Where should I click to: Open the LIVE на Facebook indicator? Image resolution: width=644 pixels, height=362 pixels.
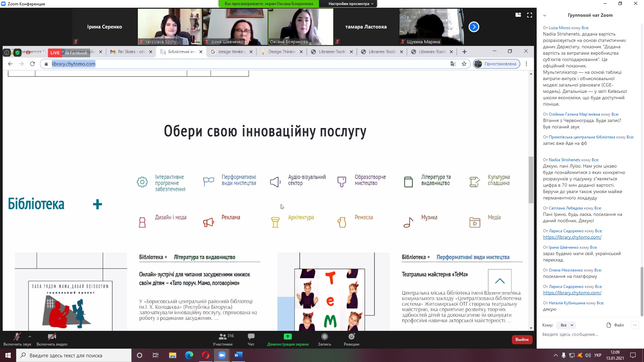coord(69,53)
